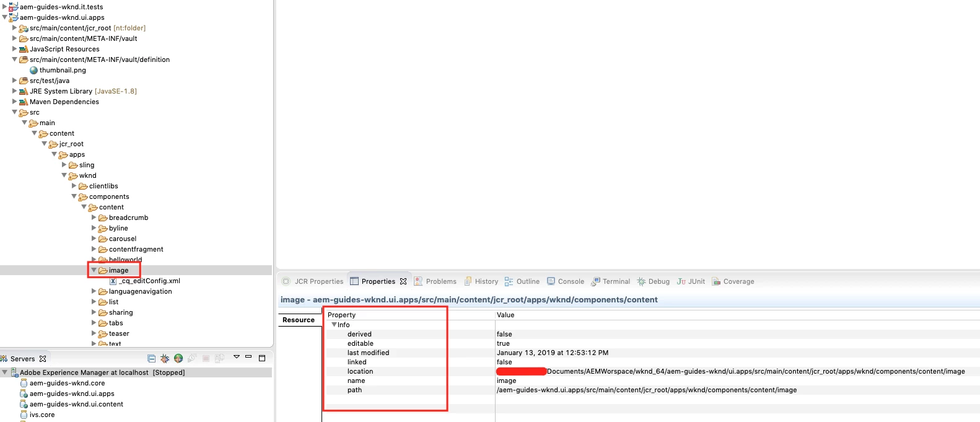Start the server in profile mode

(192, 358)
